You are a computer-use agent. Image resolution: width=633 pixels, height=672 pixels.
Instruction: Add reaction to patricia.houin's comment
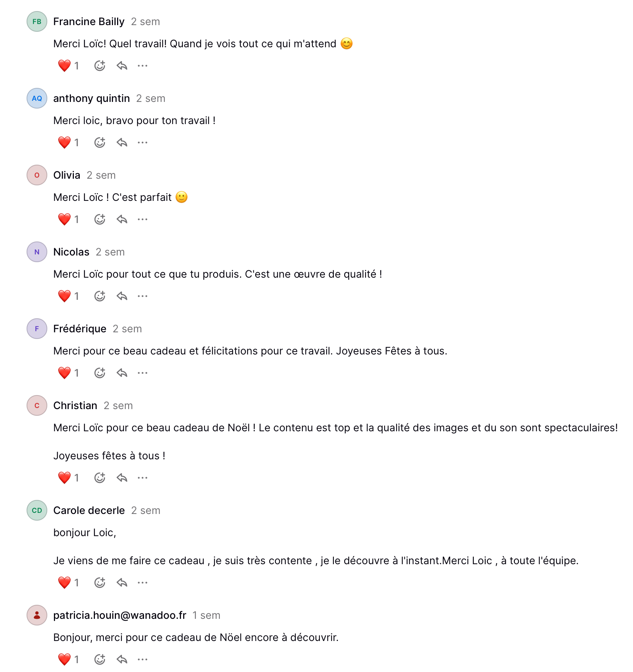pos(100,659)
